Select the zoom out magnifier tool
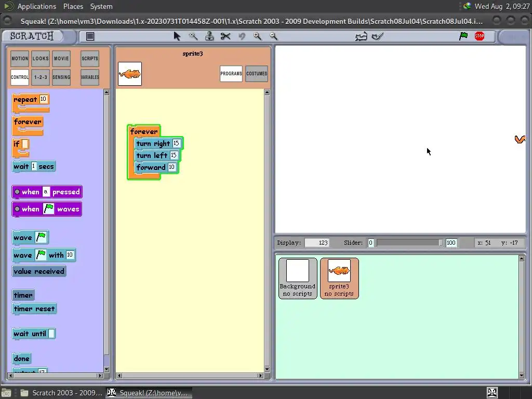Image resolution: width=532 pixels, height=399 pixels. (x=273, y=36)
